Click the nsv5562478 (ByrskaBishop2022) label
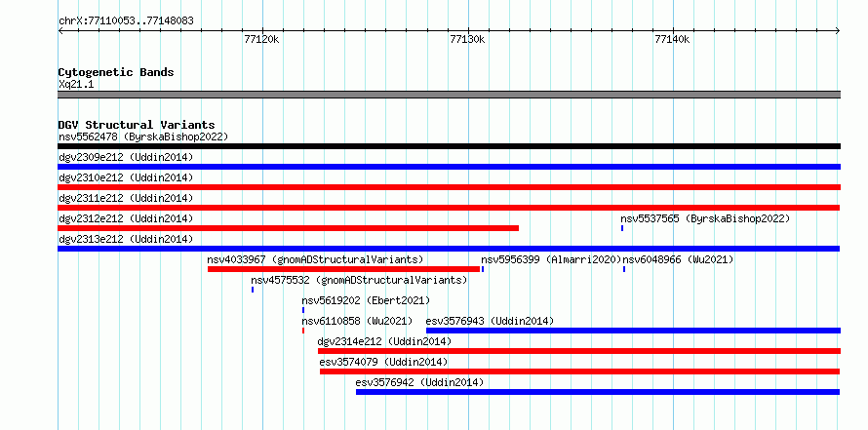 tap(143, 137)
